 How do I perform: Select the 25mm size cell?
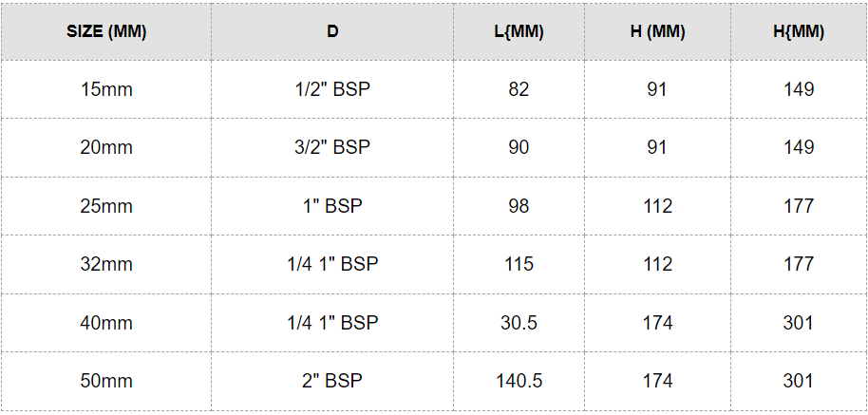106,206
